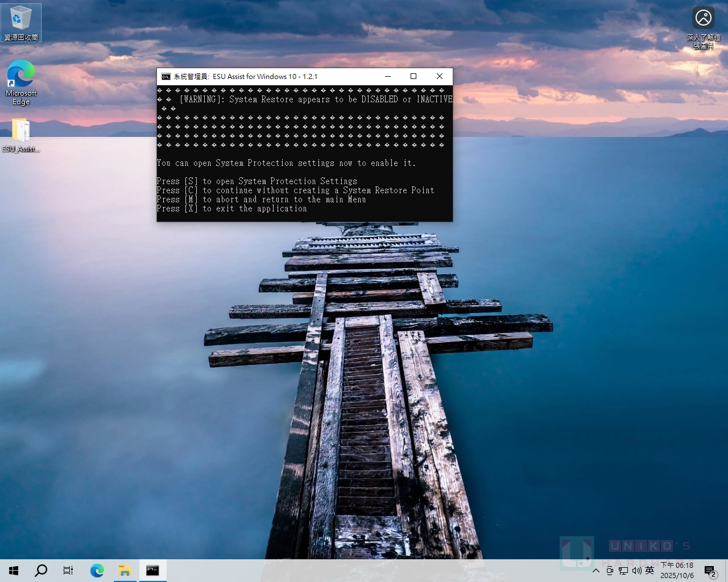The width and height of the screenshot is (728, 582).
Task: Open File Explorer from the taskbar
Action: coord(125,571)
